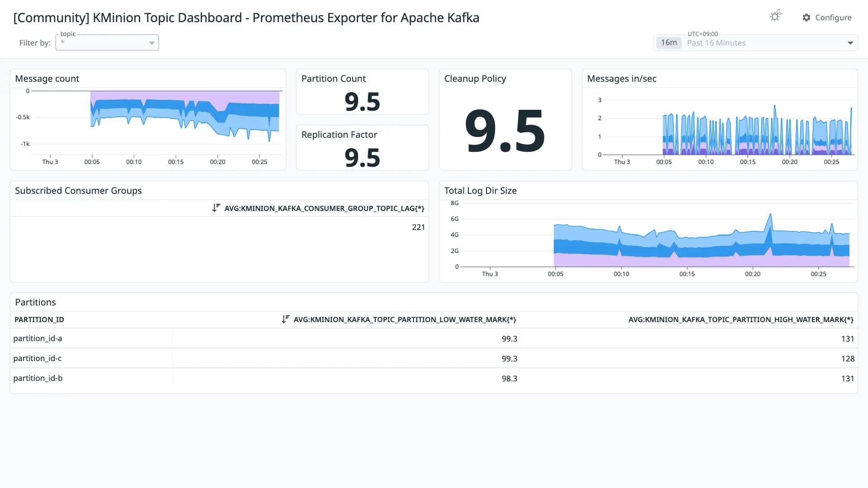Screen dimensions: 868x488
Task: Click high water mark value in partition_id-b row
Action: (x=848, y=379)
